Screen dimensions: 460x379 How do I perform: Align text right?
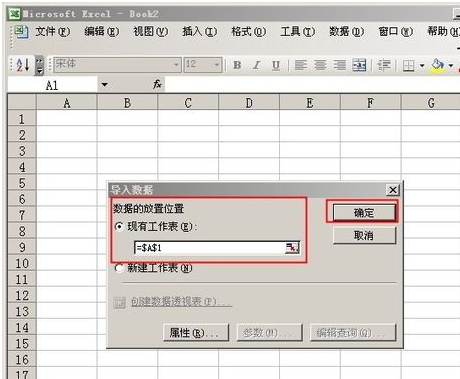coord(340,65)
